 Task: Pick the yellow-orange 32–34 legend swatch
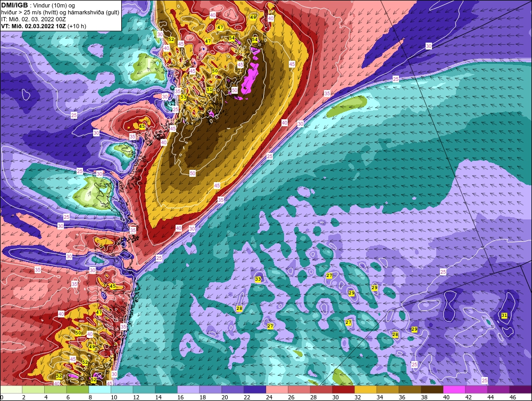click(365, 389)
